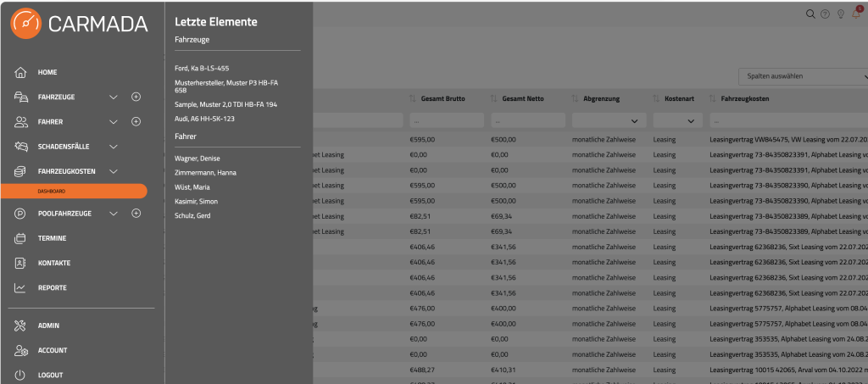Go to HOME menu item
The image size is (868, 384).
(47, 73)
